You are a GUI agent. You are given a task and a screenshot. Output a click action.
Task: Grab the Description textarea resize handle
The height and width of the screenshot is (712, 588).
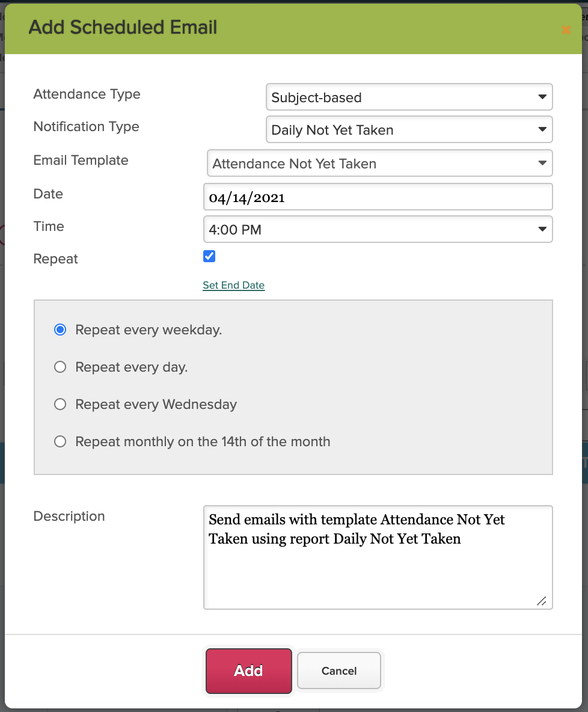pyautogui.click(x=541, y=601)
